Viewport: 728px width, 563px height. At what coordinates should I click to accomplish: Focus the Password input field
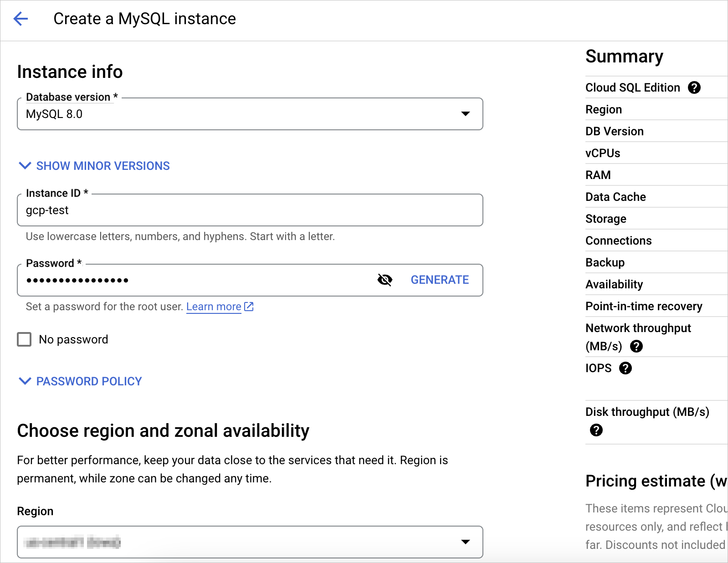(196, 280)
